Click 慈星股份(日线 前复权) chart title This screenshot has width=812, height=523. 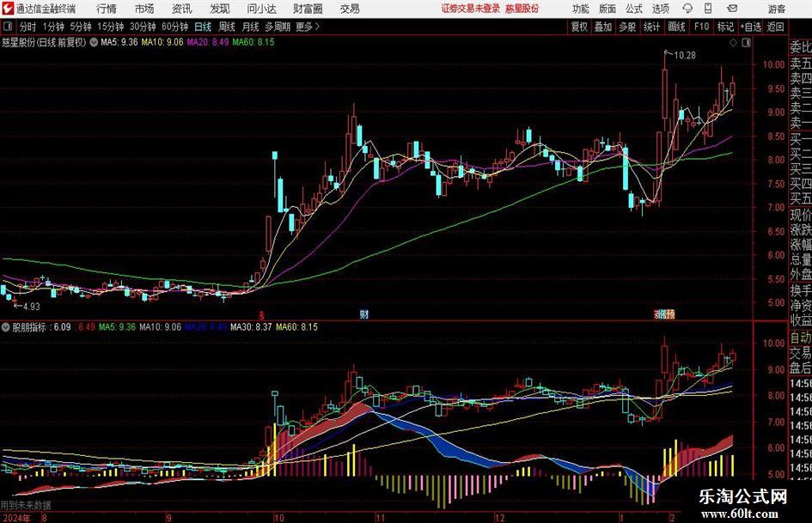44,42
